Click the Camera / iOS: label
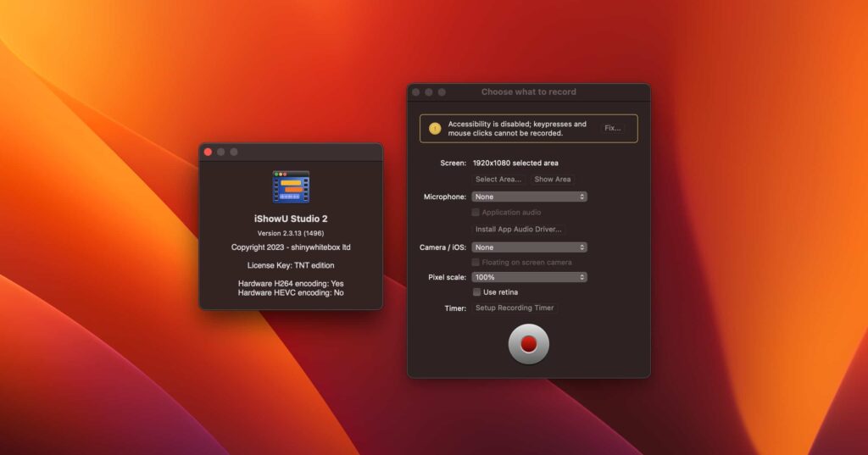 (x=442, y=247)
